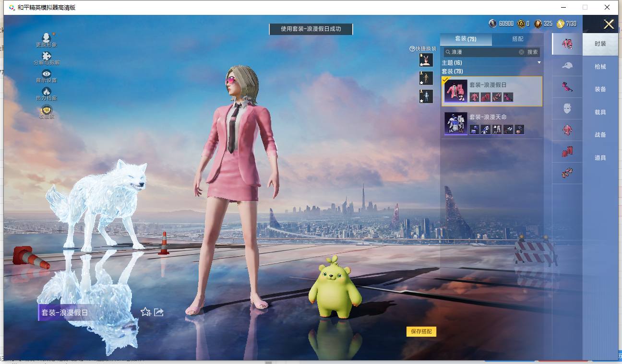The height and width of the screenshot is (364, 622).
Task: Click the bronze 325 currency icon
Action: click(538, 23)
